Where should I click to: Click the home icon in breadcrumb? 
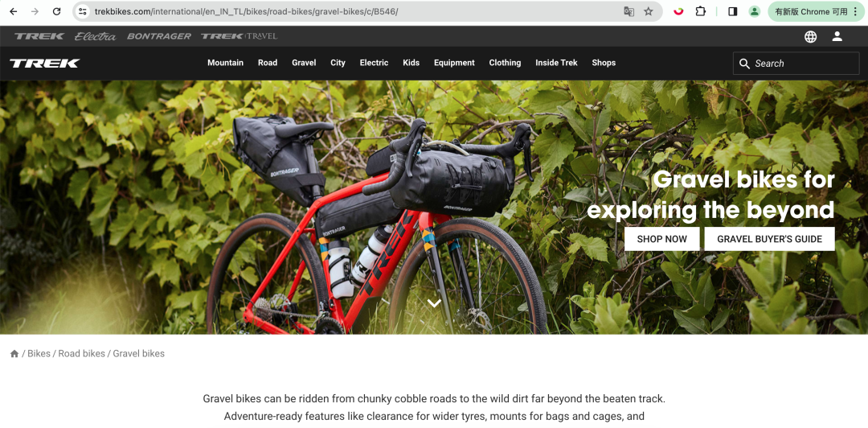pyautogui.click(x=14, y=354)
